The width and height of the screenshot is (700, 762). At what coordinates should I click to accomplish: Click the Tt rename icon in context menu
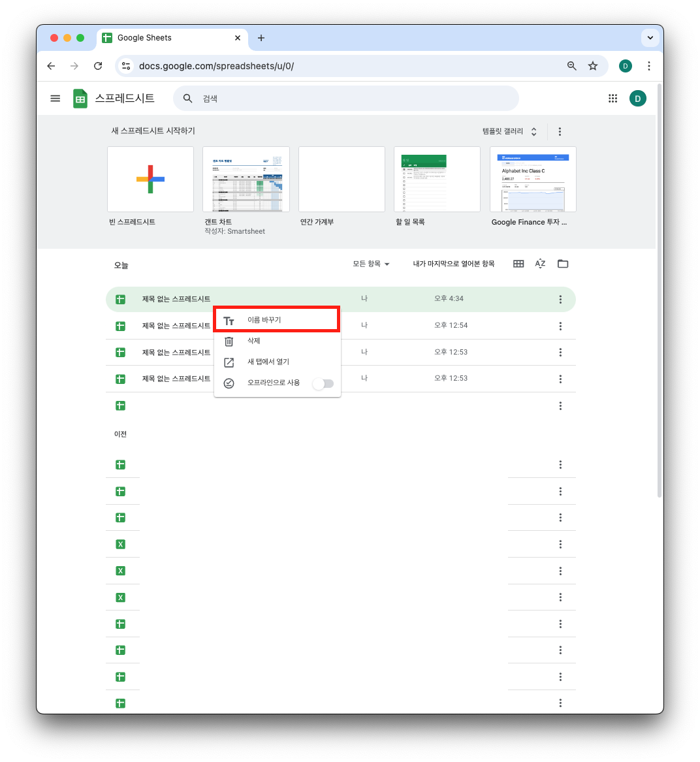pos(229,321)
